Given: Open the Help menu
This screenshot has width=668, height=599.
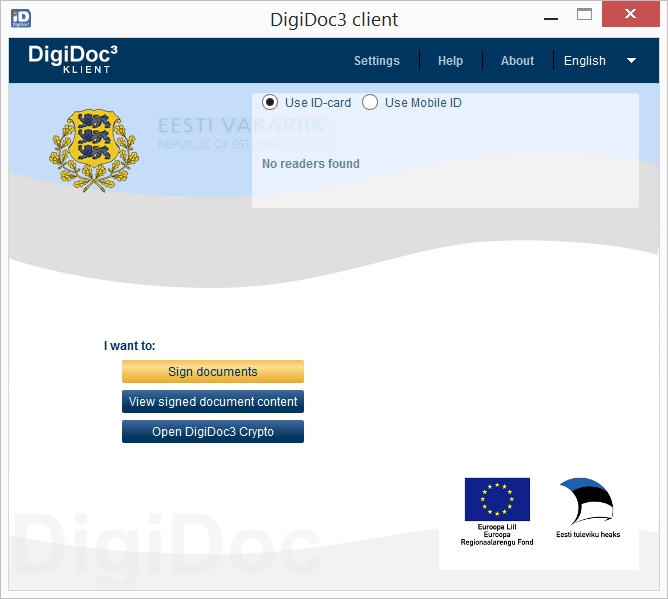Looking at the screenshot, I should coord(450,60).
